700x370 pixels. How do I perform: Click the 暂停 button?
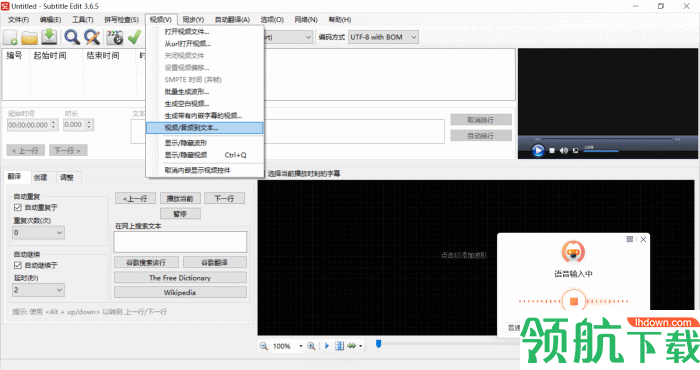[180, 214]
